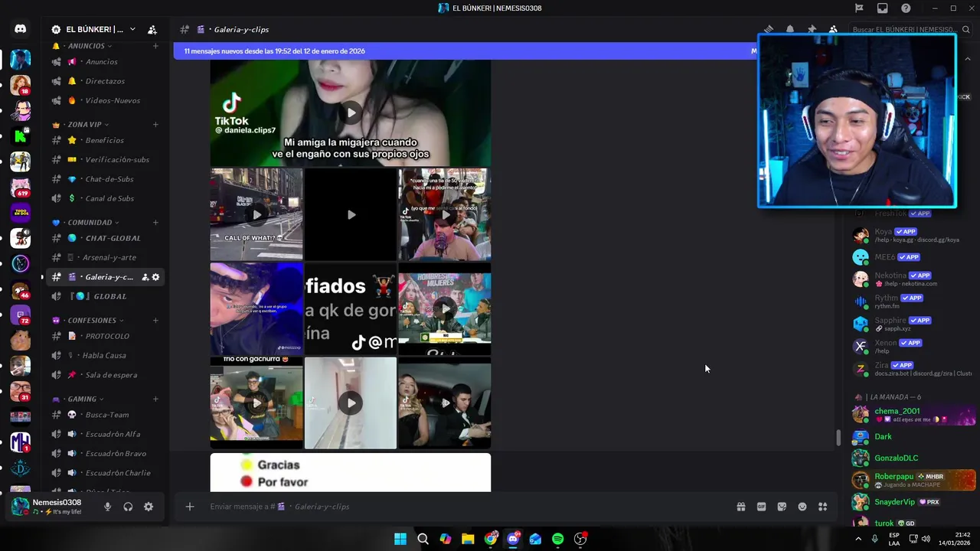Open the MH server icon in sidebar
Image resolution: width=980 pixels, height=551 pixels.
pos(21,442)
